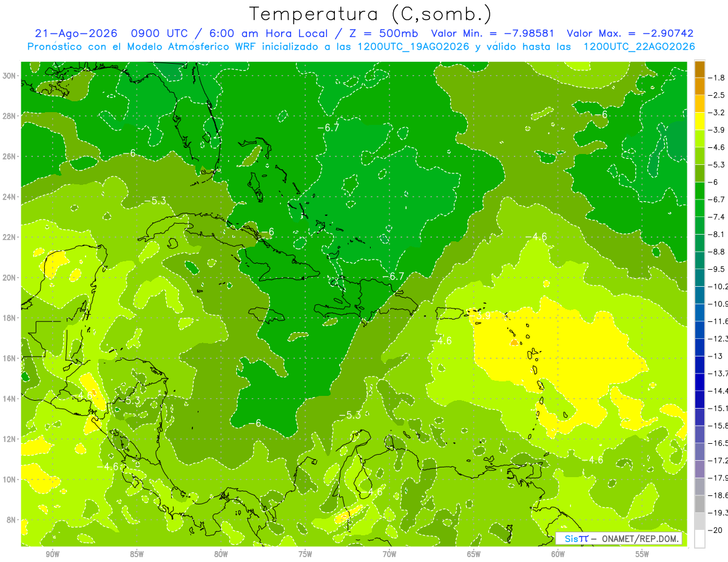This screenshot has width=728, height=562.
Task: Click the 30N latitude axis label
Action: click(10, 76)
